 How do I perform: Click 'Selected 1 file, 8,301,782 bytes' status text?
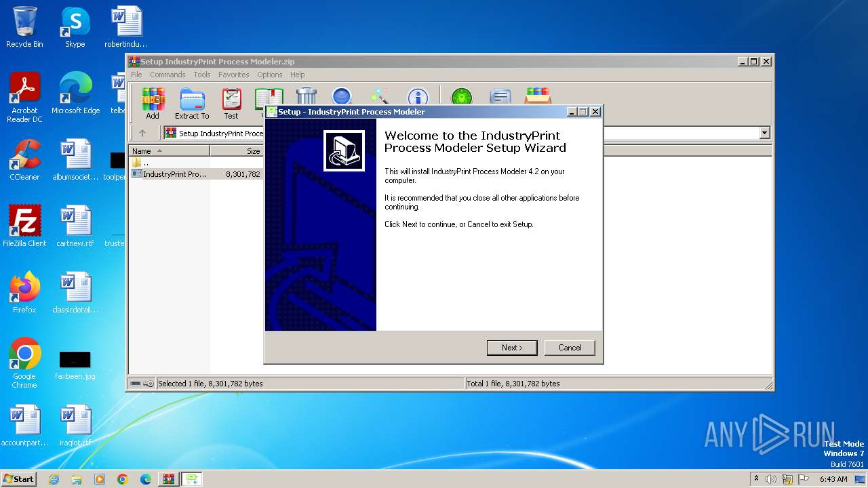click(x=210, y=384)
